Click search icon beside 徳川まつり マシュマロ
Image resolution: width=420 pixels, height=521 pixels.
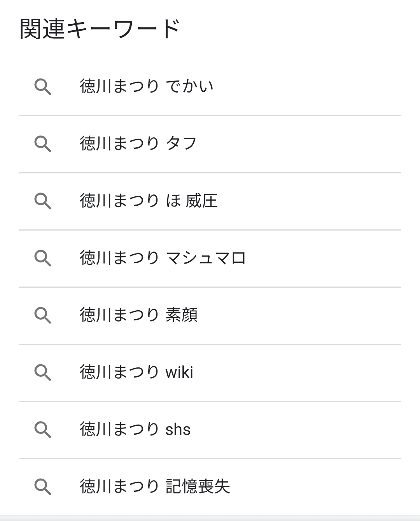point(43,258)
